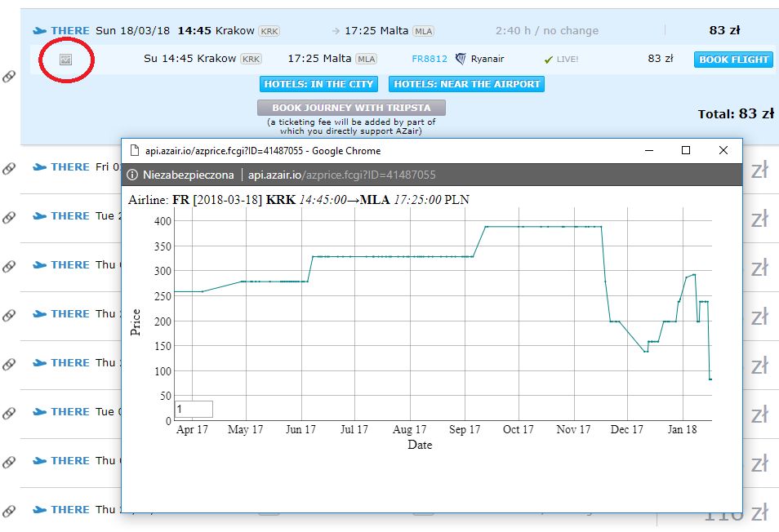Click the link icon beside the Krakow flight
779x532 pixels.
coord(9,76)
